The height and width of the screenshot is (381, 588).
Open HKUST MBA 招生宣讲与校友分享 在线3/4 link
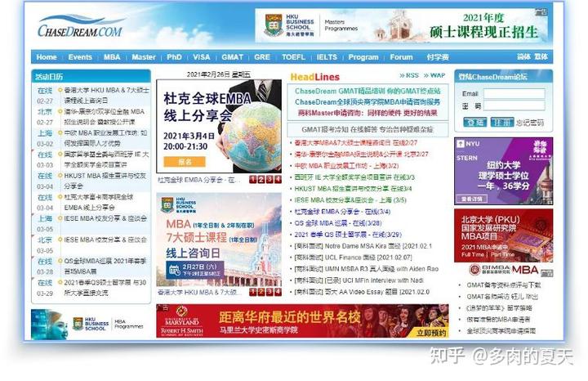click(x=353, y=188)
